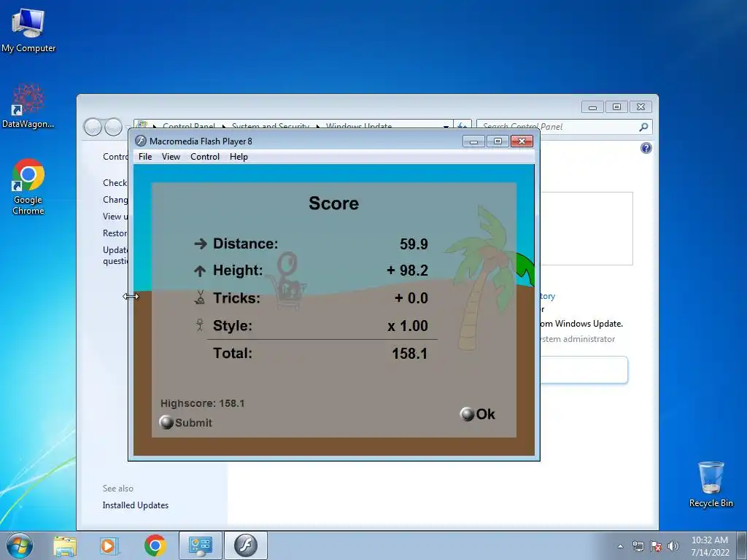Click the volume speaker tray icon
Viewport: 747px width, 560px height.
(x=673, y=547)
